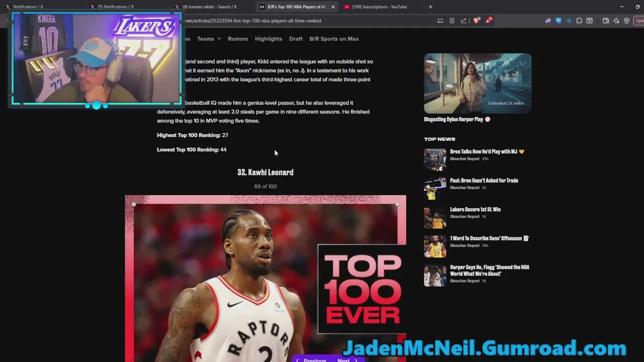Open B/R Sports on Max link
The width and height of the screenshot is (644, 362).
[x=334, y=39]
